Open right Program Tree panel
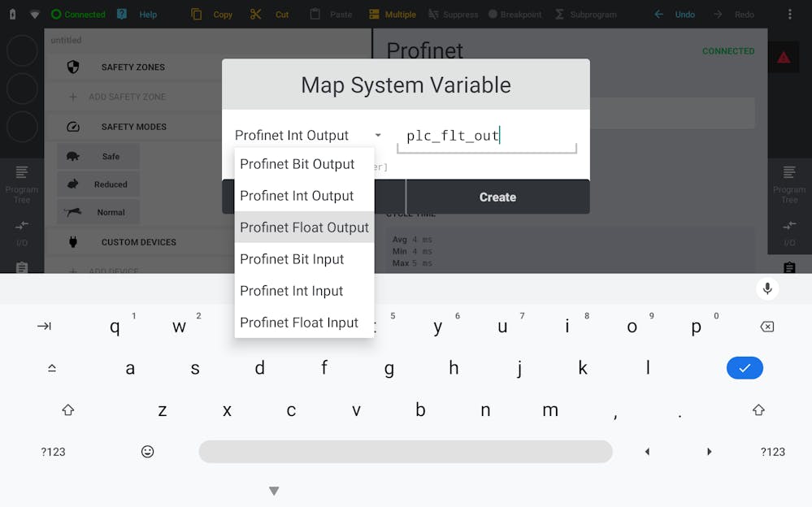The height and width of the screenshot is (507, 812). point(789,184)
